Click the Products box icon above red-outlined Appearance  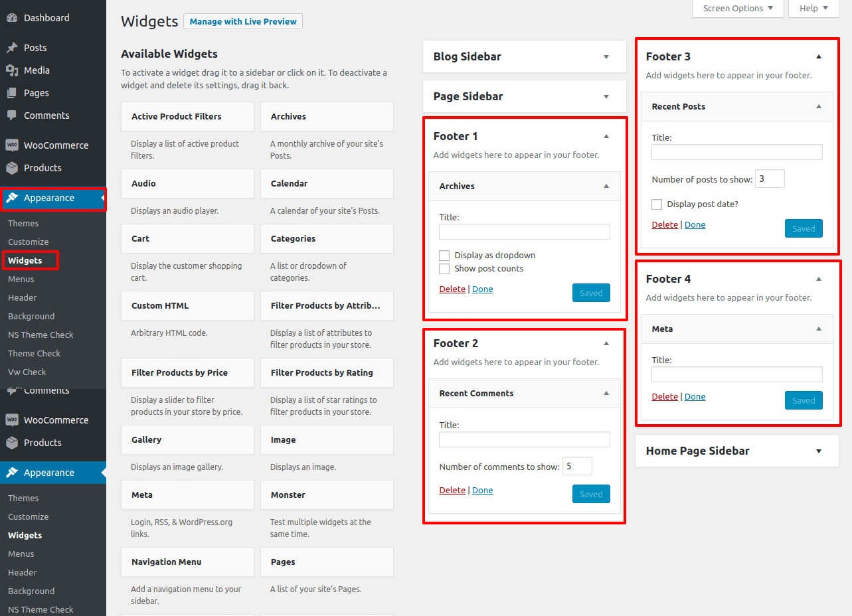coord(12,168)
